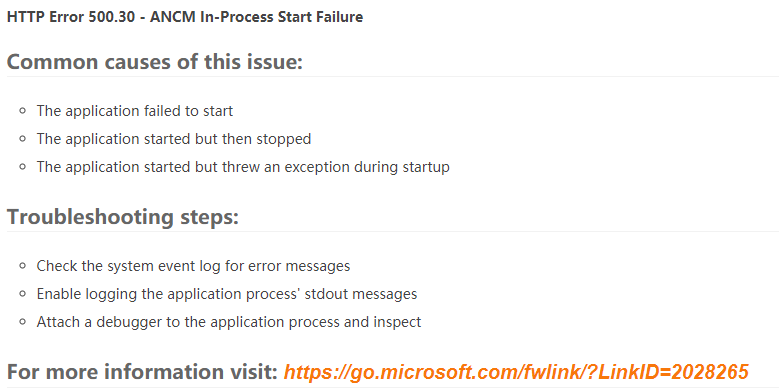Click 'Enable logging the application process' item
This screenshot has height=391, width=779.
coord(227,294)
